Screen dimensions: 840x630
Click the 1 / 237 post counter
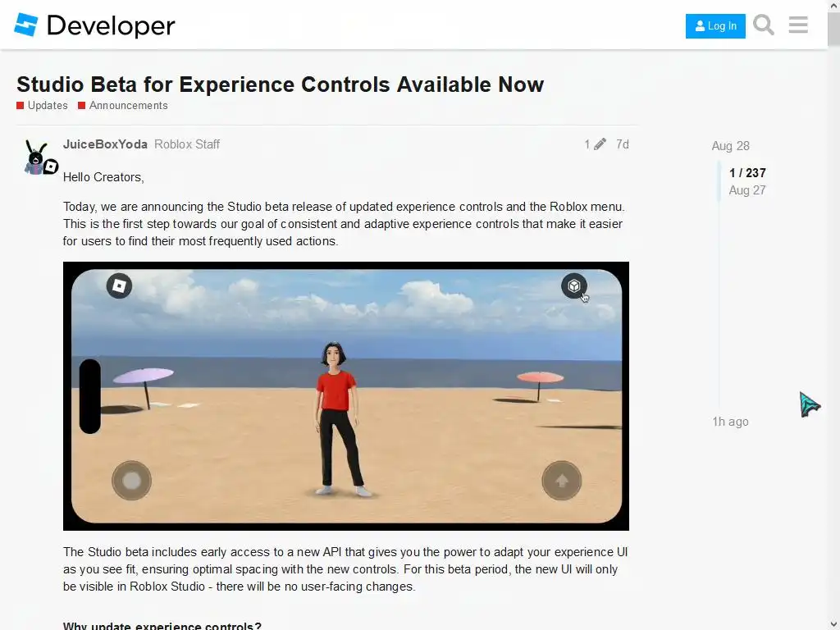point(747,172)
